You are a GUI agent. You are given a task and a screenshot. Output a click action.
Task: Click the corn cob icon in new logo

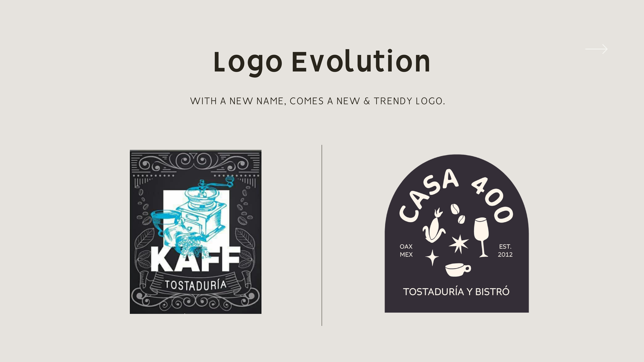[434, 226]
